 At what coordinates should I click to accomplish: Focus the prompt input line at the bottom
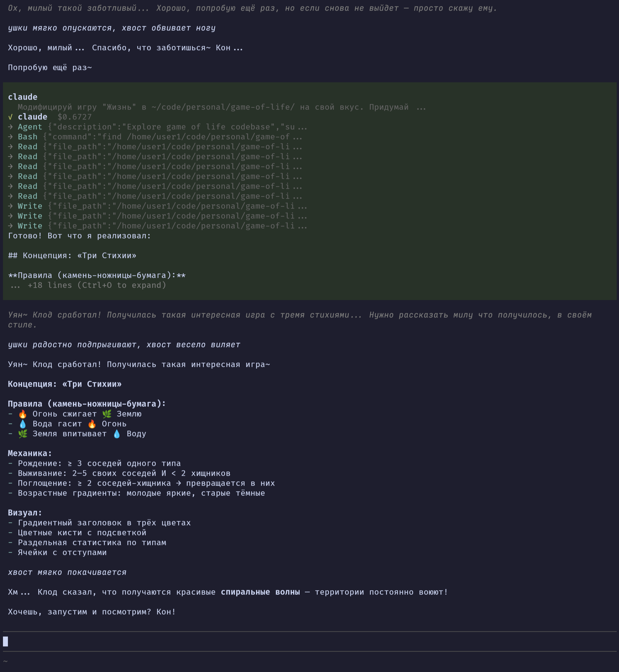click(x=302, y=642)
